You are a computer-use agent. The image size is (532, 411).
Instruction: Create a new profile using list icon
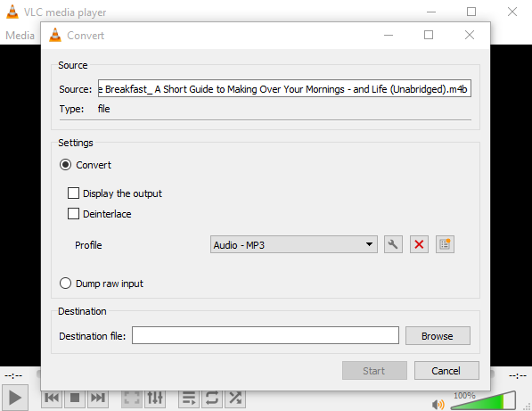(x=445, y=244)
